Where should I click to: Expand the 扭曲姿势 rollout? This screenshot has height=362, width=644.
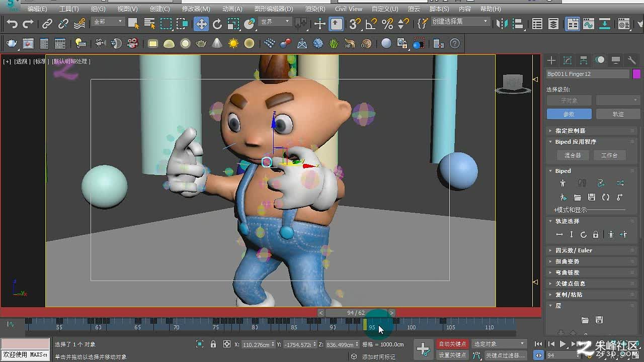click(591, 261)
